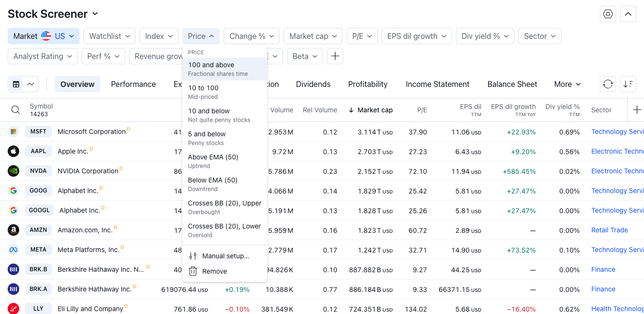Collapse the screener panel with the up chevron
This screenshot has height=314, width=644.
click(x=628, y=14)
